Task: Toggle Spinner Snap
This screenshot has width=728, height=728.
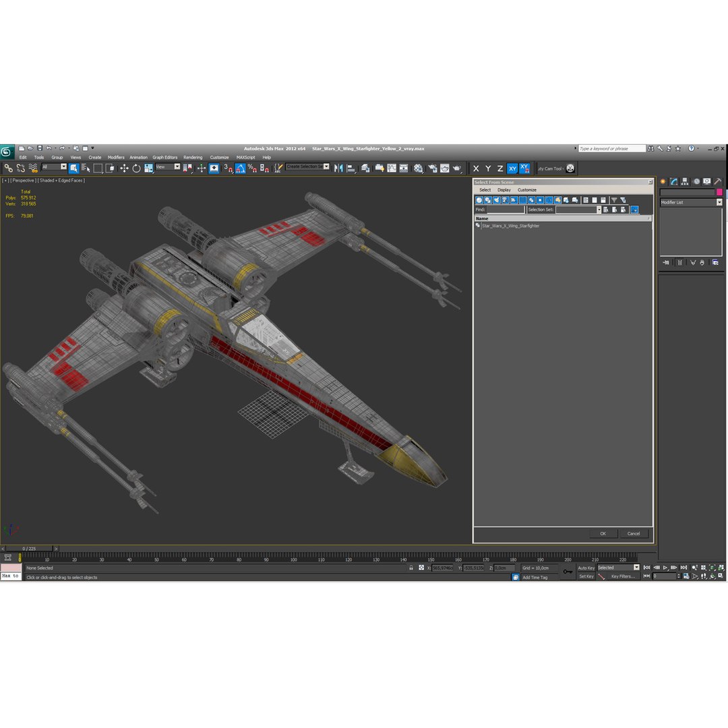Action: pyautogui.click(x=264, y=168)
